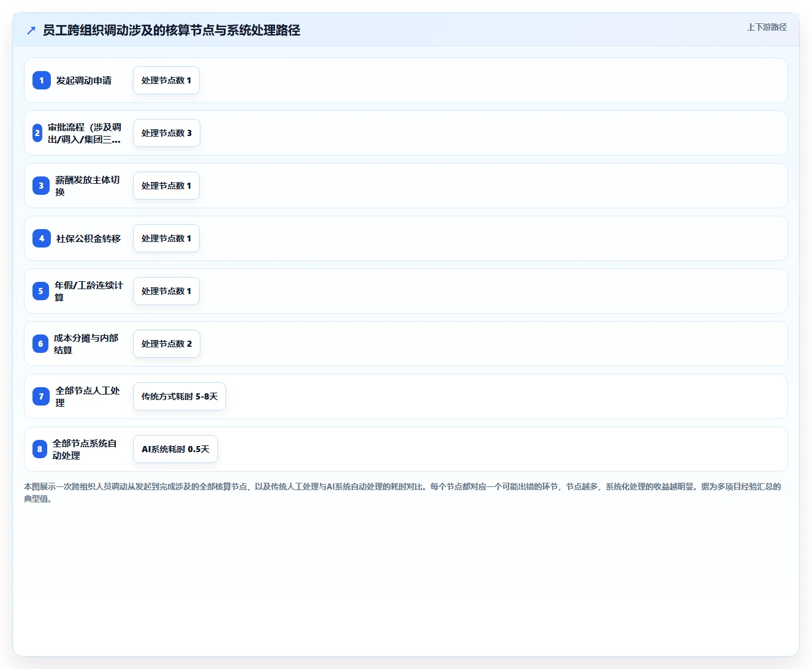Click the AI系统耗时 0.5天 chip
Image resolution: width=812 pixels, height=669 pixels.
pos(175,449)
